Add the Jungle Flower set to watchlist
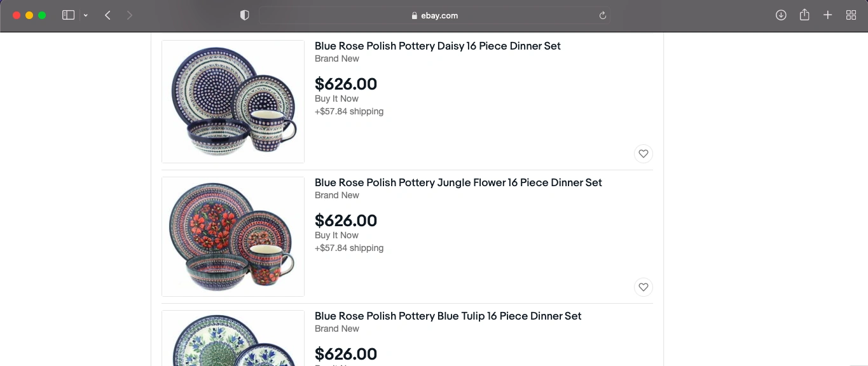The height and width of the screenshot is (366, 868). pos(644,287)
